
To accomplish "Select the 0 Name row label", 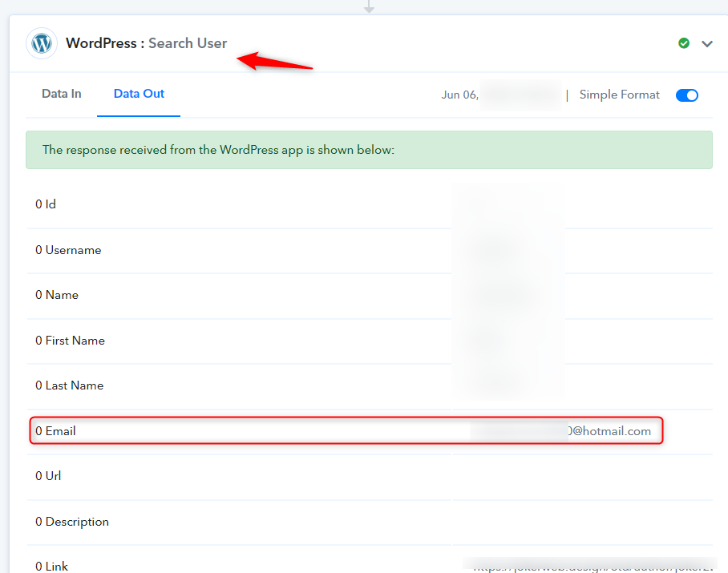I will point(57,295).
